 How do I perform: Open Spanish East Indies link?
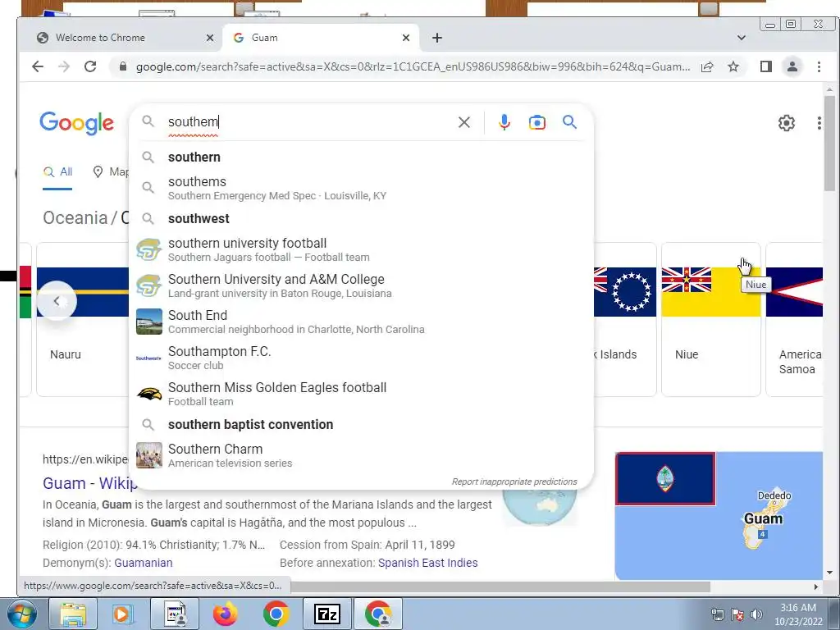click(427, 563)
